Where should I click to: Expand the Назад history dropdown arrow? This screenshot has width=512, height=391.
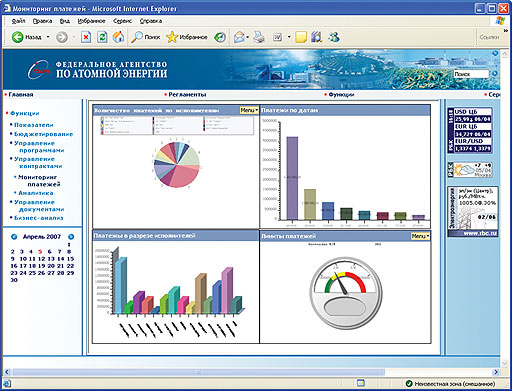[48, 37]
